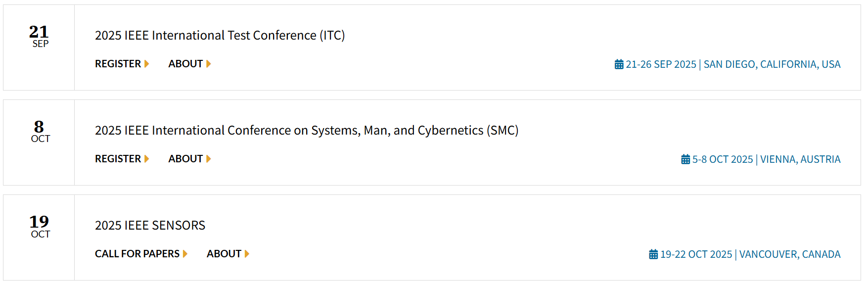This screenshot has width=868, height=285.
Task: Open Call for Papers for IEEE SENSORS
Action: coord(137,254)
